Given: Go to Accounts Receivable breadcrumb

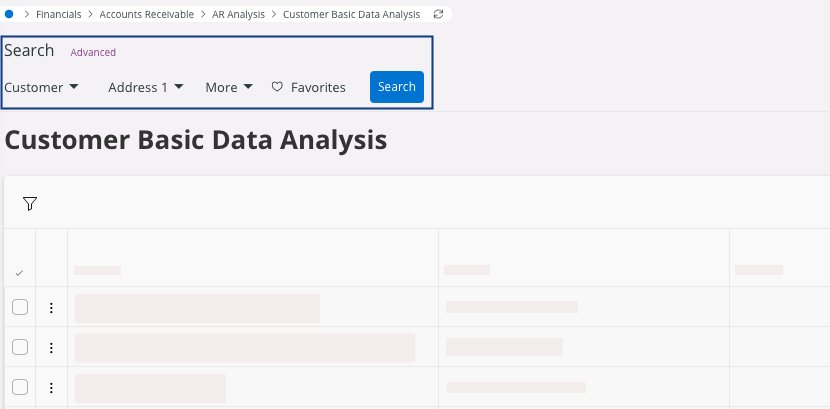Looking at the screenshot, I should (146, 15).
